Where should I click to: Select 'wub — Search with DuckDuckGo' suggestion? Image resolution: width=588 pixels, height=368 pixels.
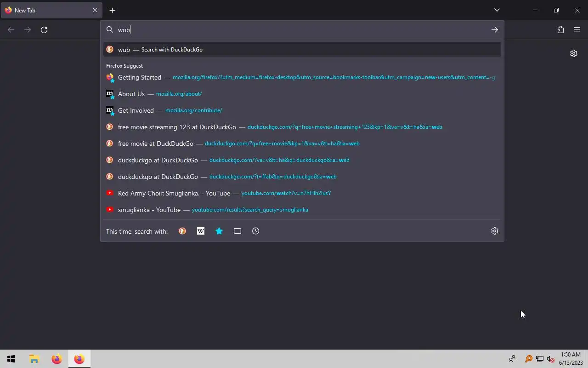[302, 50]
